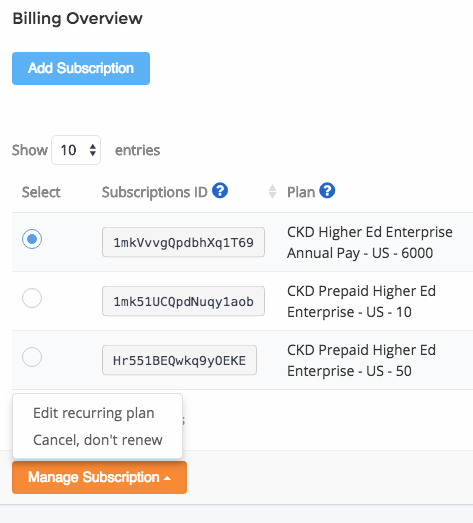Screen dimensions: 473x523
Task: Click the subscription ID field 1mk51UCQpdNuqy1aob
Action: (183, 301)
